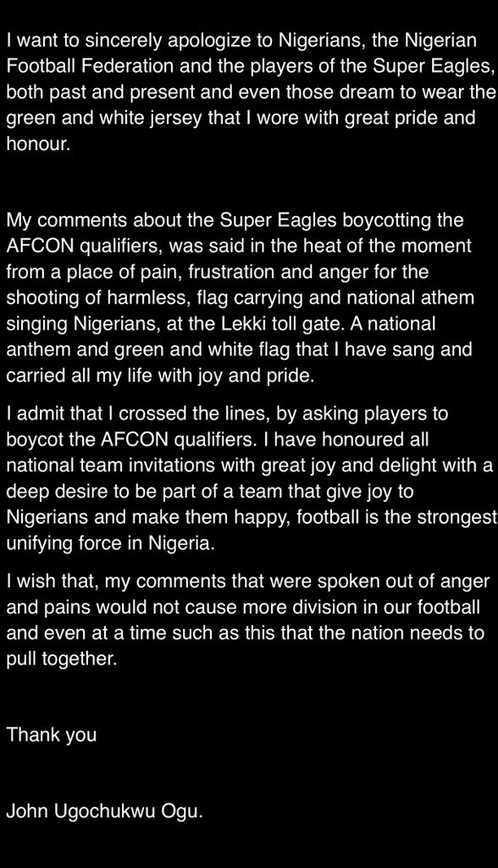This screenshot has width=498, height=868.
Task: Click the 'Thank you' line
Action: (52, 735)
